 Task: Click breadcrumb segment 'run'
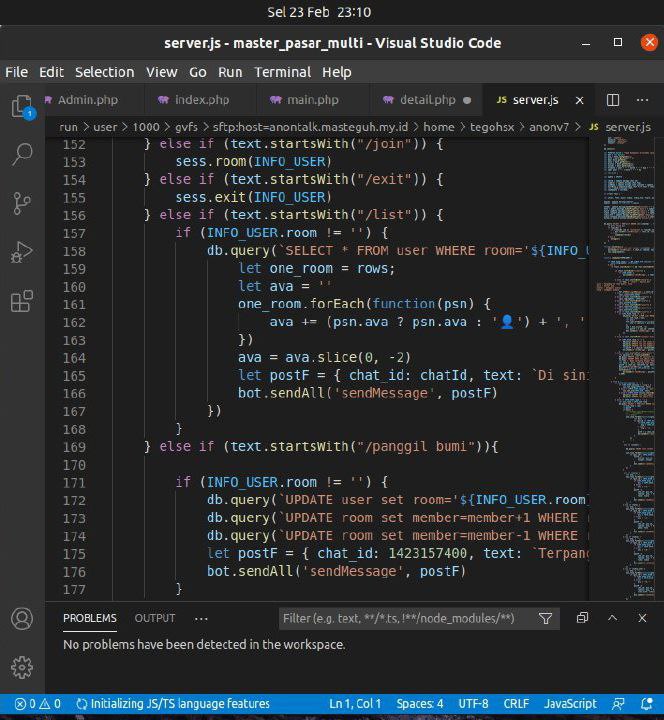[x=68, y=127]
